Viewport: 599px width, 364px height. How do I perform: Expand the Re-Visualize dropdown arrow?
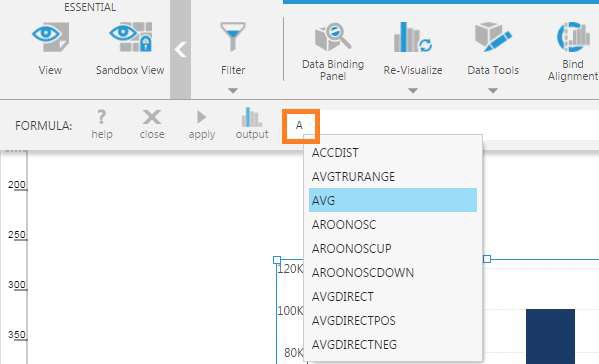point(413,91)
